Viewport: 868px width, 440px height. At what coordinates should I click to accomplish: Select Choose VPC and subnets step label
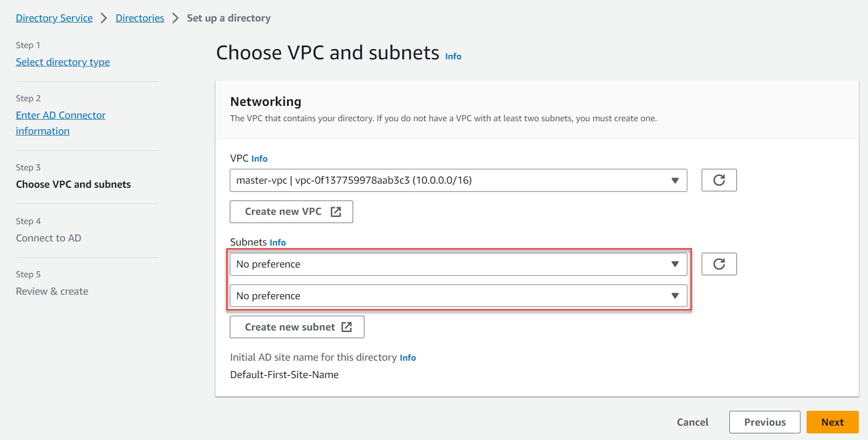coord(73,184)
